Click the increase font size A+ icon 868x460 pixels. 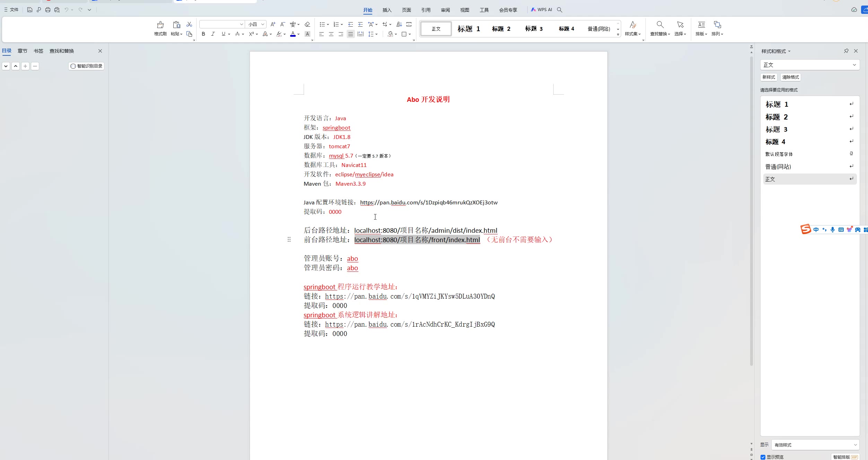tap(273, 24)
